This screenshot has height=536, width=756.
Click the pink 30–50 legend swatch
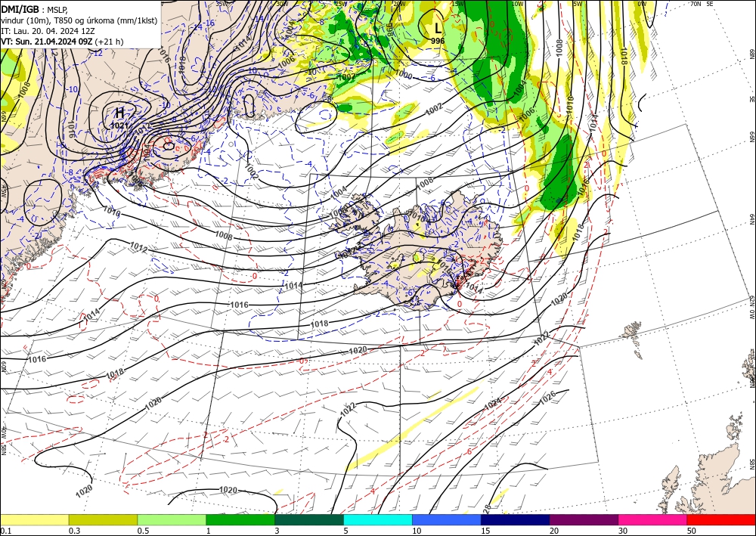[x=653, y=519]
